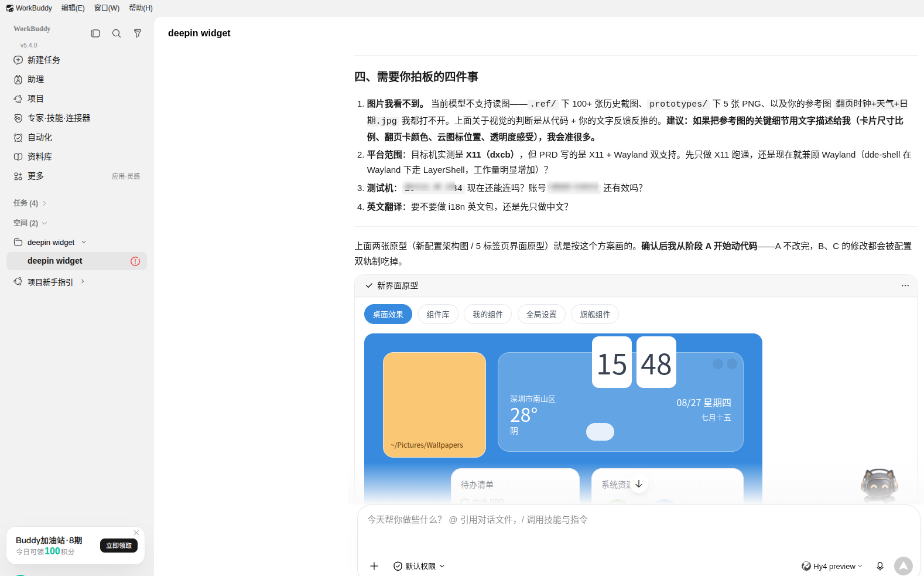Switch to the 全局设置 tab
This screenshot has height=576, width=924.
pos(542,315)
